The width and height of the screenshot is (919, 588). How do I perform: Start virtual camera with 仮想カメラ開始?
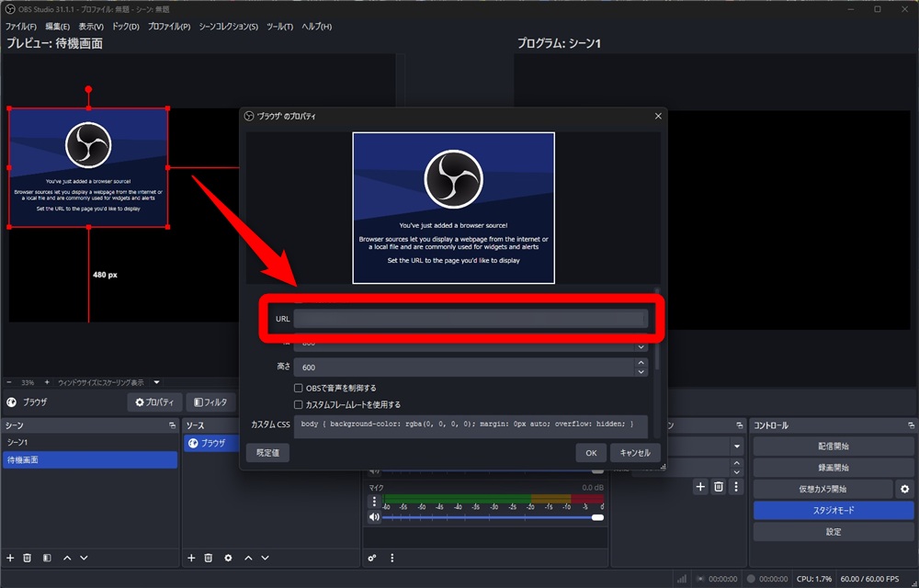click(823, 489)
